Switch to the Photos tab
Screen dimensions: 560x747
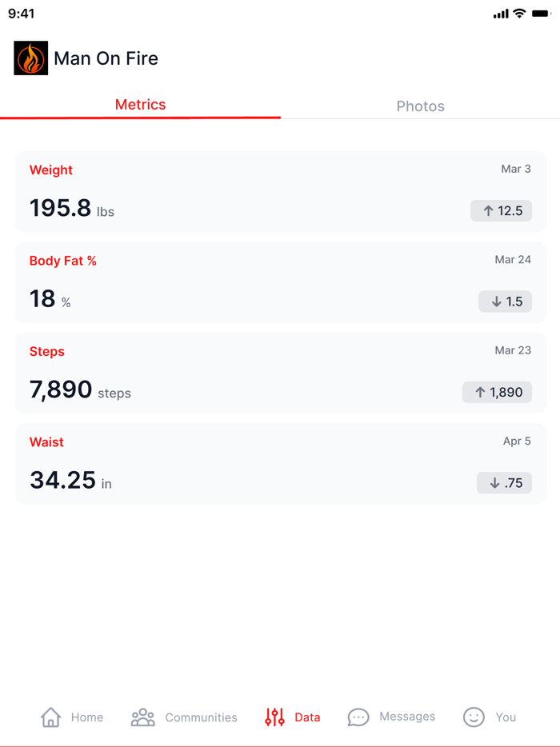coord(420,106)
